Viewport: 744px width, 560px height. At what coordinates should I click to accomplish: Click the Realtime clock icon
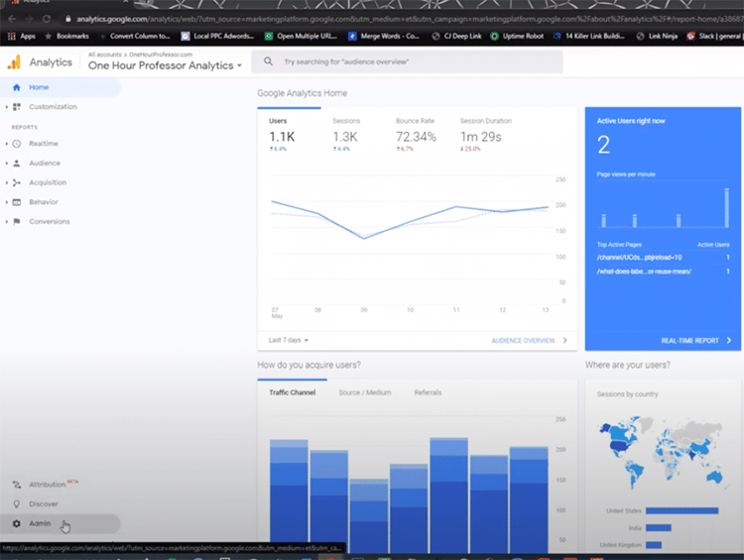coord(17,144)
